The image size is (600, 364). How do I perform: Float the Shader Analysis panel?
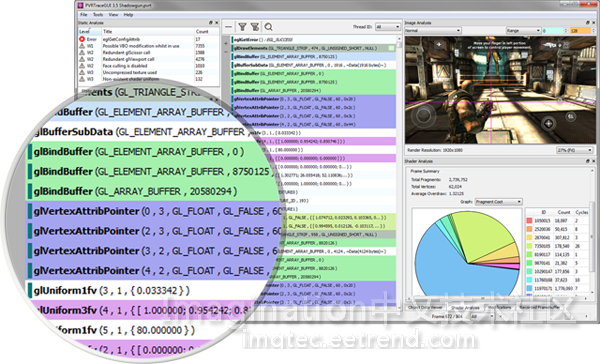[588, 161]
